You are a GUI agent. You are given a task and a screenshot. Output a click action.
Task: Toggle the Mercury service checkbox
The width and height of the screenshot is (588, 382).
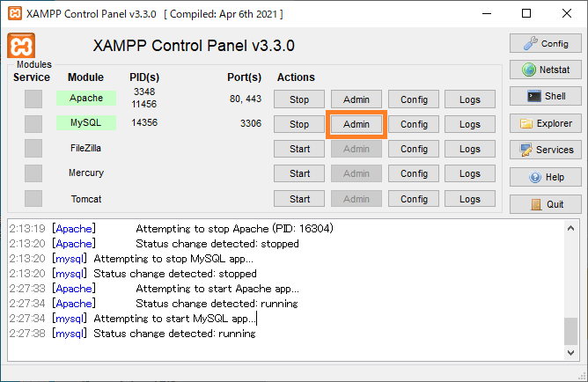click(x=33, y=173)
